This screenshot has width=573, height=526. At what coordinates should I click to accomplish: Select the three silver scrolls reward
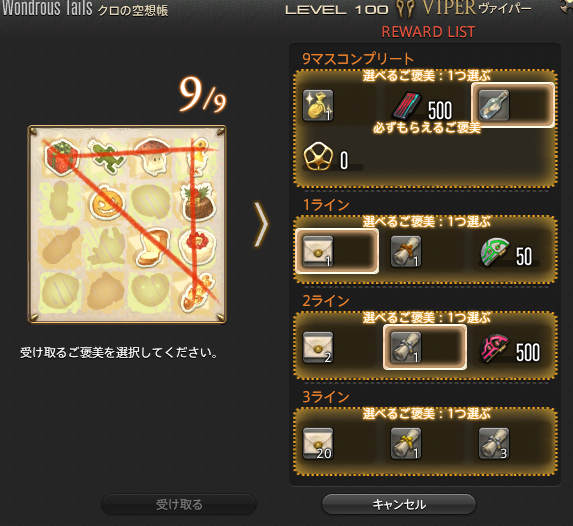pyautogui.click(x=494, y=443)
